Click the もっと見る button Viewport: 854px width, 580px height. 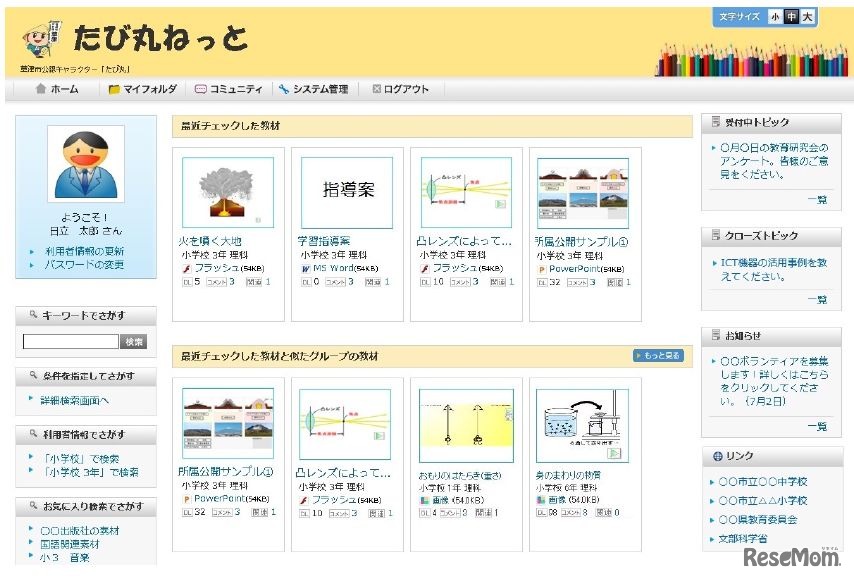(660, 355)
